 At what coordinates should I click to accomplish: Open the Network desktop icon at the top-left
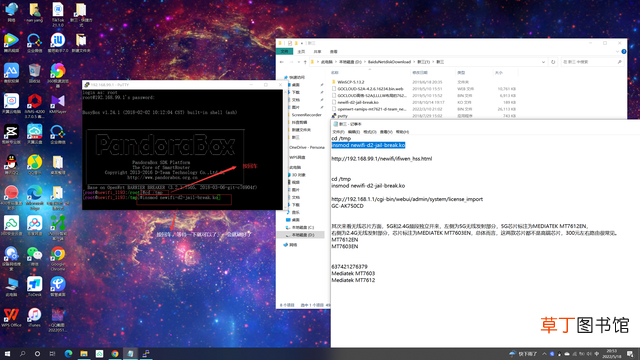point(11,11)
